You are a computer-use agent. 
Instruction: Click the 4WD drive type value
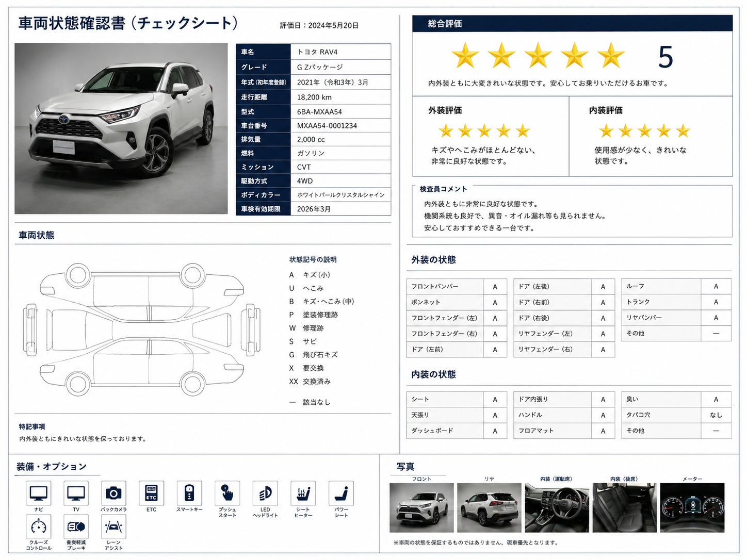click(305, 181)
